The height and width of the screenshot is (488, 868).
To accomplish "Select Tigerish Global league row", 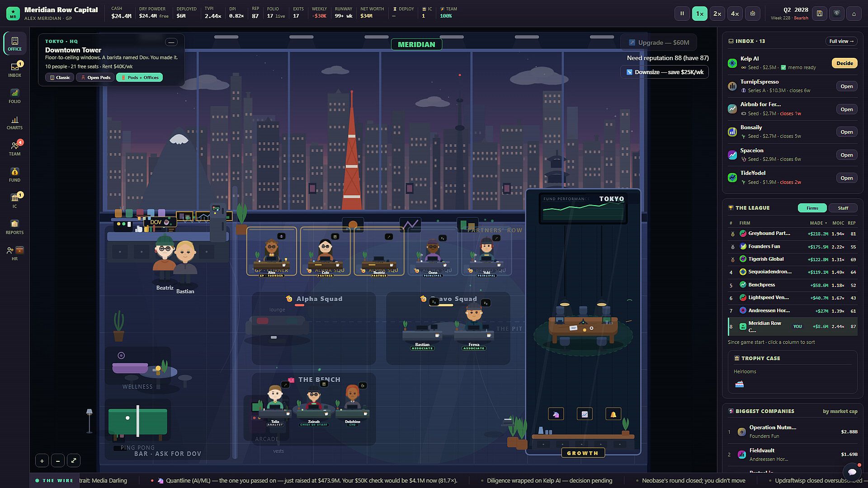I will tap(793, 259).
